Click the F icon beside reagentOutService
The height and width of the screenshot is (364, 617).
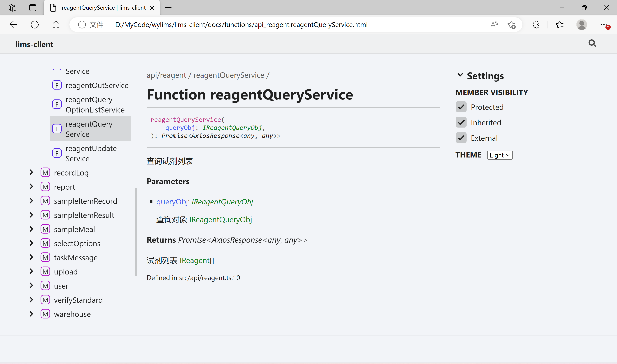click(57, 85)
